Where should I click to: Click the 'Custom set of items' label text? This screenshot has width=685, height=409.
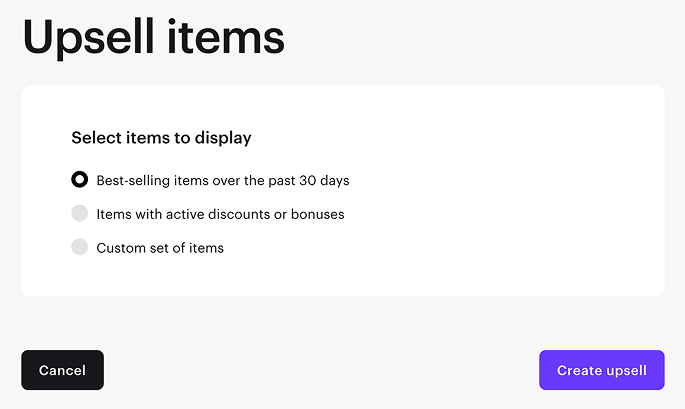(160, 247)
